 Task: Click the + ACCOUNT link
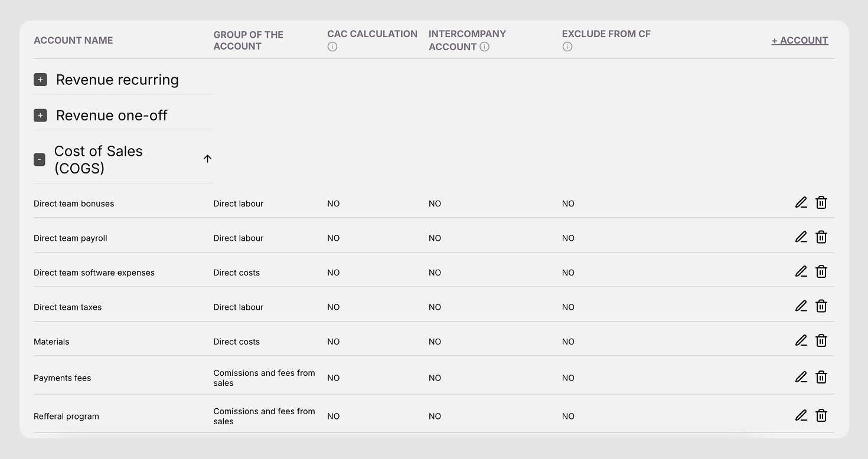[x=800, y=40]
